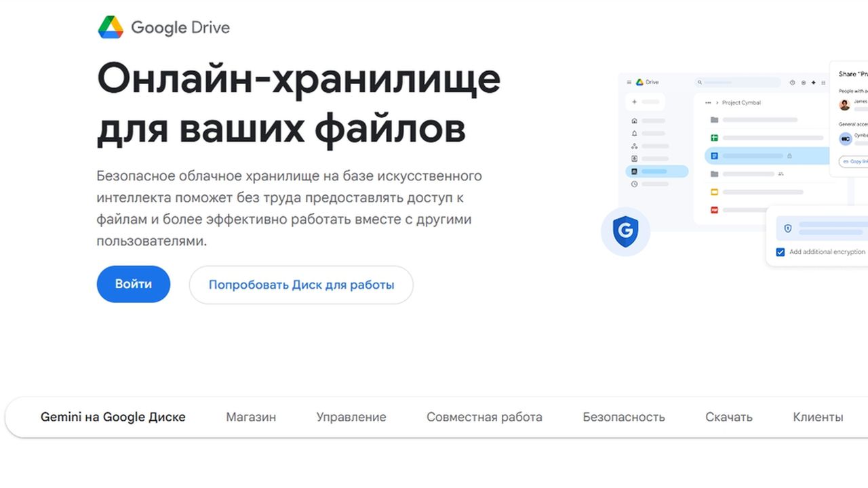Click the Drive interface illustration

pos(734,163)
